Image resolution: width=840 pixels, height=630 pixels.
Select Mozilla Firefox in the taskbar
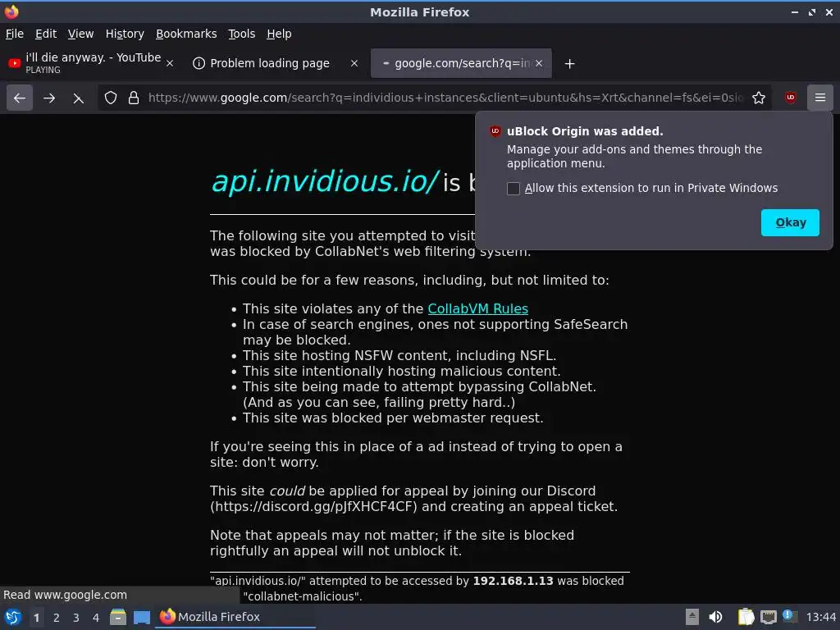(x=235, y=617)
